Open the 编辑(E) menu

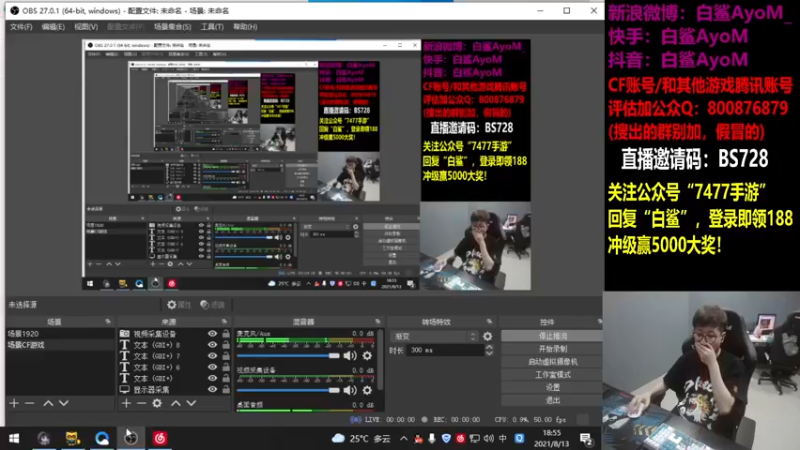(x=53, y=27)
